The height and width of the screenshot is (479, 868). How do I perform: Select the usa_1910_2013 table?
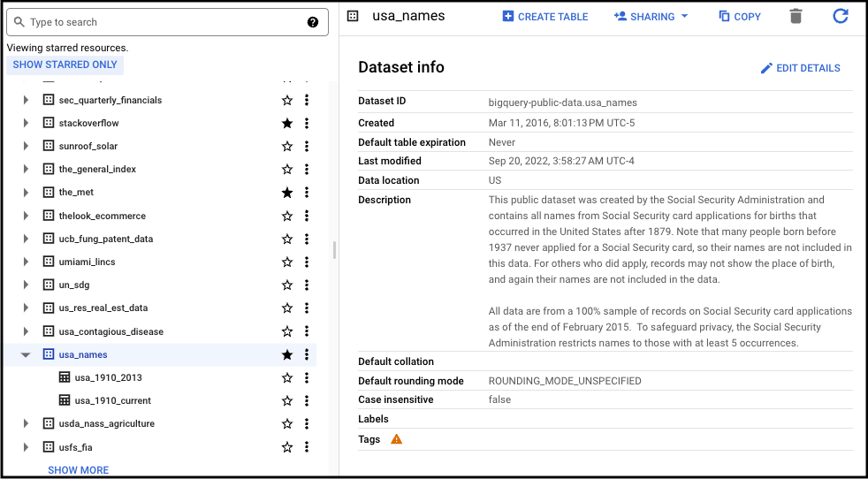pyautogui.click(x=109, y=377)
